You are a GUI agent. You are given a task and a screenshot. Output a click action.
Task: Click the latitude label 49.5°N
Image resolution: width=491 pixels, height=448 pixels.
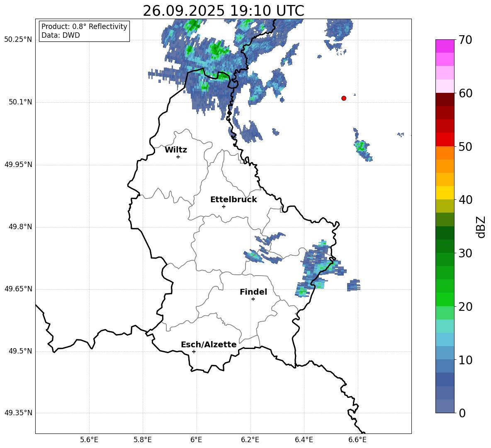[21, 351]
